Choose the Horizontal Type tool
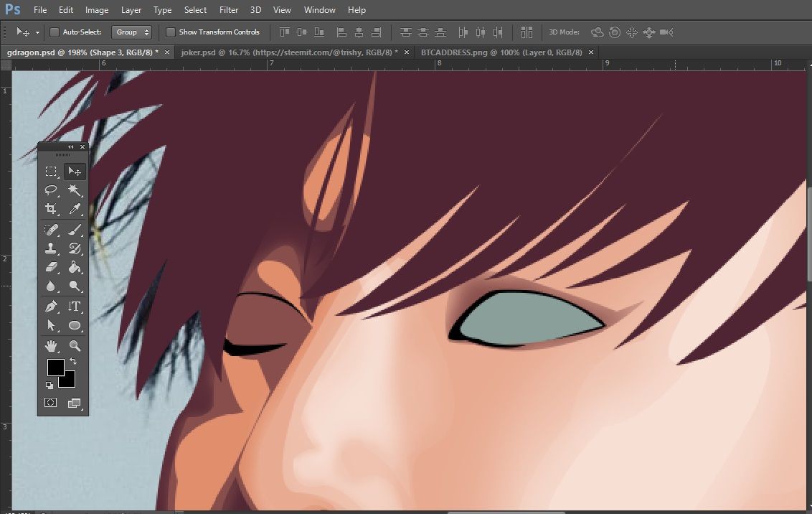The width and height of the screenshot is (812, 514). click(75, 307)
